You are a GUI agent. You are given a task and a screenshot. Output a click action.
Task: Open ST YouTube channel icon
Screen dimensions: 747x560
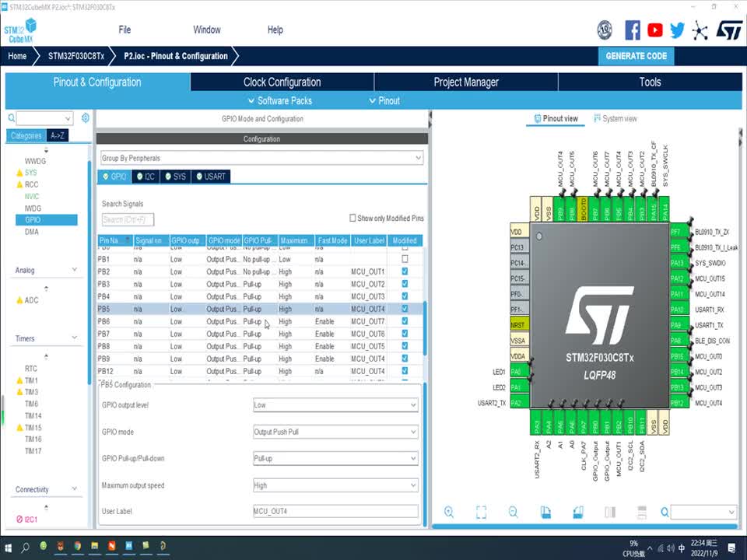point(655,30)
